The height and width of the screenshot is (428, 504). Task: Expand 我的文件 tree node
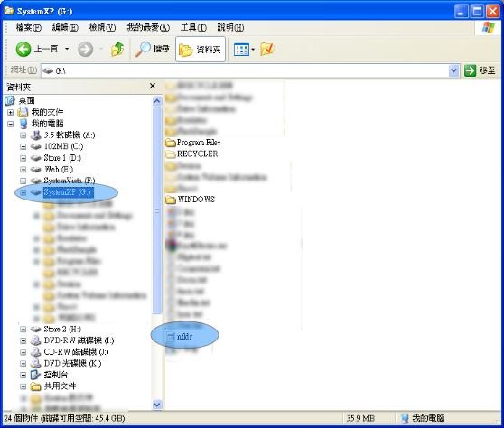pyautogui.click(x=10, y=113)
